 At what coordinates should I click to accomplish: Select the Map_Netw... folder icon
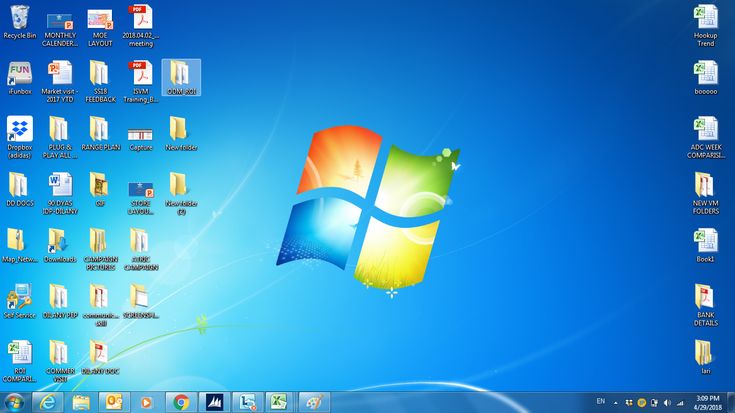pyautogui.click(x=20, y=245)
